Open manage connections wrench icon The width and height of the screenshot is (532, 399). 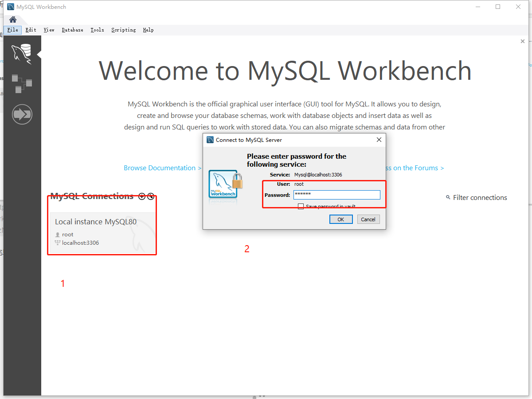(151, 196)
